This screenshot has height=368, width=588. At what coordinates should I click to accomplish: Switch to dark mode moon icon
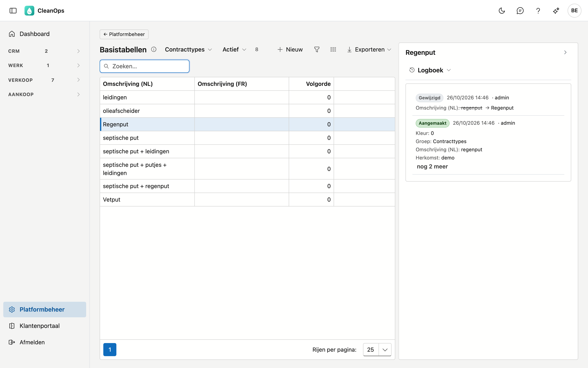click(x=502, y=10)
